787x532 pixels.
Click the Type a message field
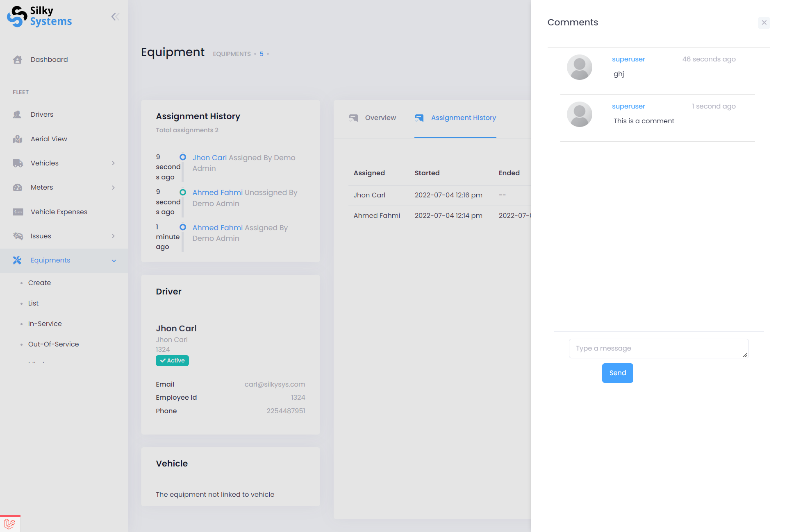(x=658, y=349)
